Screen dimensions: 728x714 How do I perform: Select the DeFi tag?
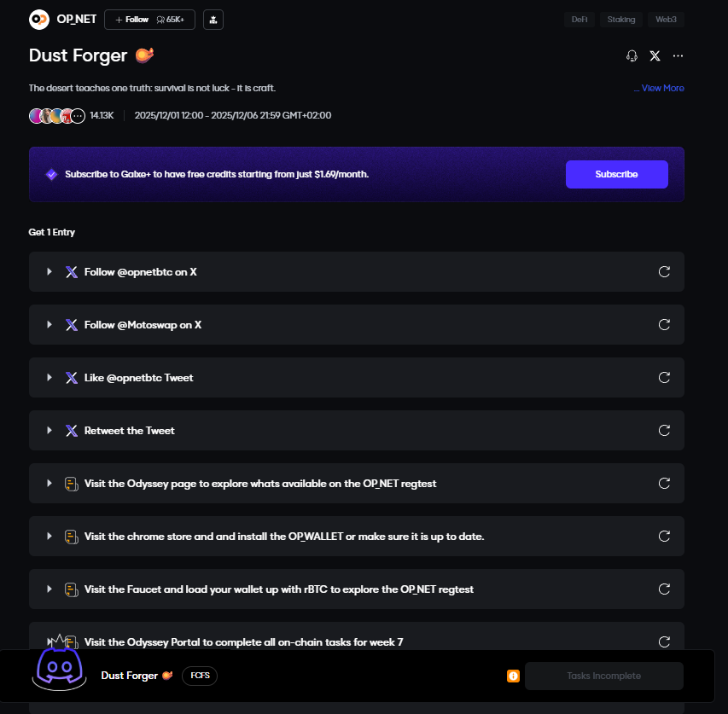579,20
